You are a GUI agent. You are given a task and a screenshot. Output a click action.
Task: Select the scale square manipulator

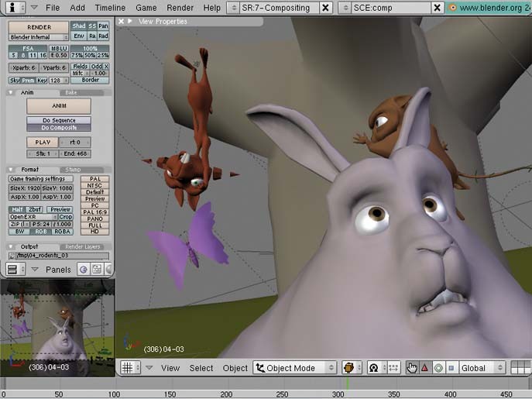pos(450,368)
